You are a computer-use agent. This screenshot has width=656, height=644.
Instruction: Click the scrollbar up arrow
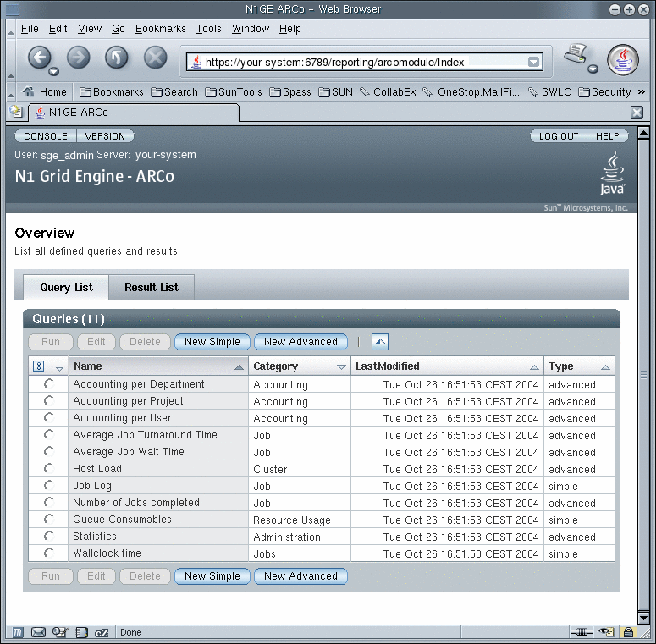coord(643,133)
